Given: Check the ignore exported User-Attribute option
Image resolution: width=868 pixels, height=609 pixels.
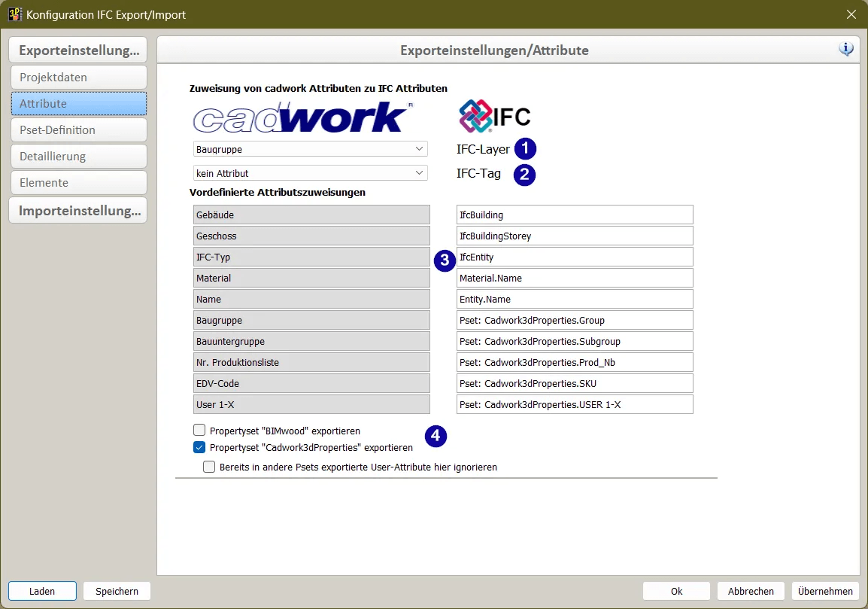Looking at the screenshot, I should click(209, 467).
